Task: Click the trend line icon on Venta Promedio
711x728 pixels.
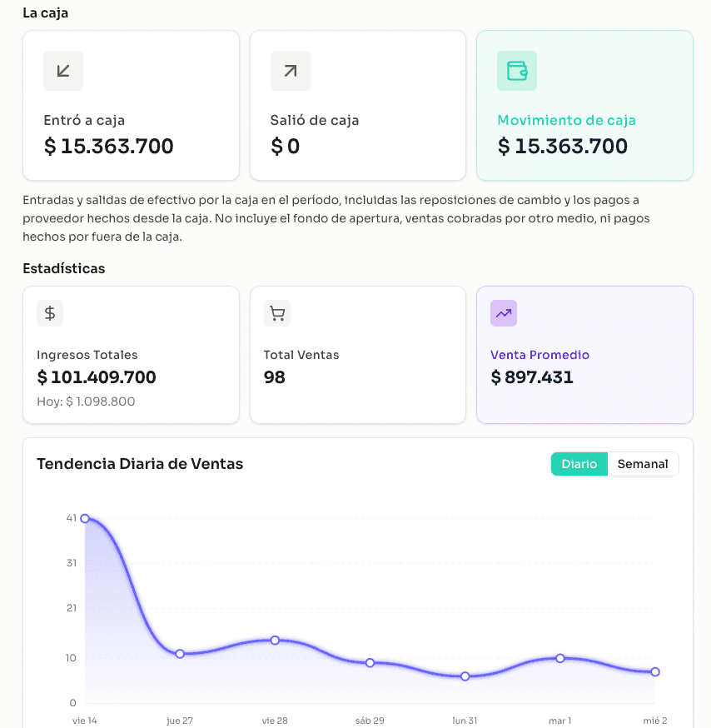Action: click(504, 313)
